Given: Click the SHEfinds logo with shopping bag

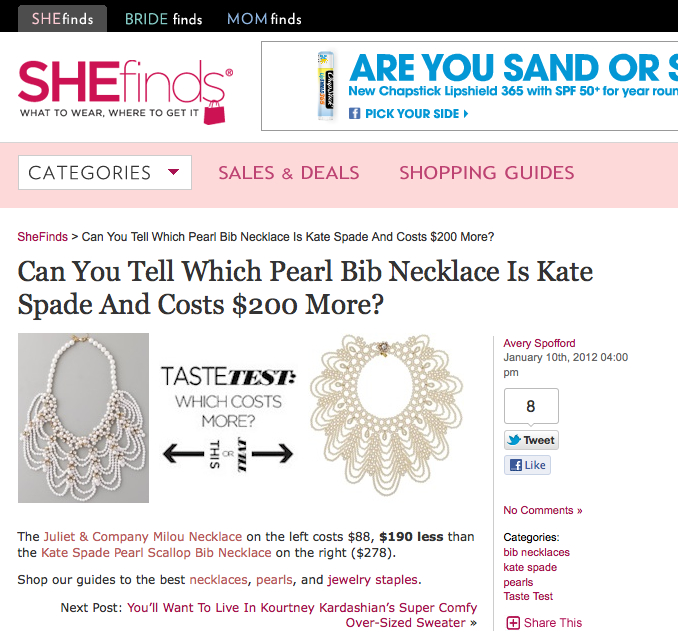Looking at the screenshot, I should click(125, 92).
